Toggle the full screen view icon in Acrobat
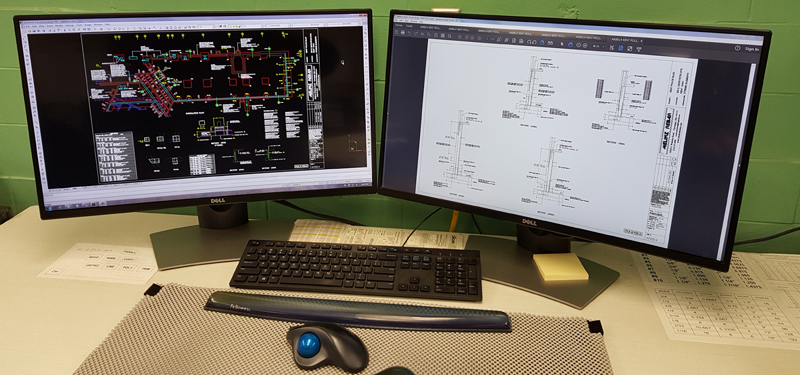The height and width of the screenshot is (375, 800). pyautogui.click(x=630, y=48)
